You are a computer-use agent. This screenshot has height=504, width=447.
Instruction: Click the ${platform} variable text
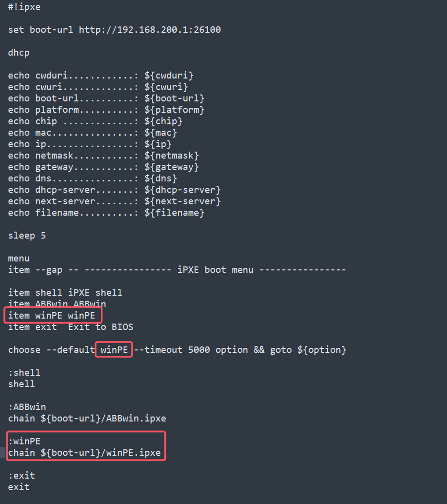tap(174, 110)
